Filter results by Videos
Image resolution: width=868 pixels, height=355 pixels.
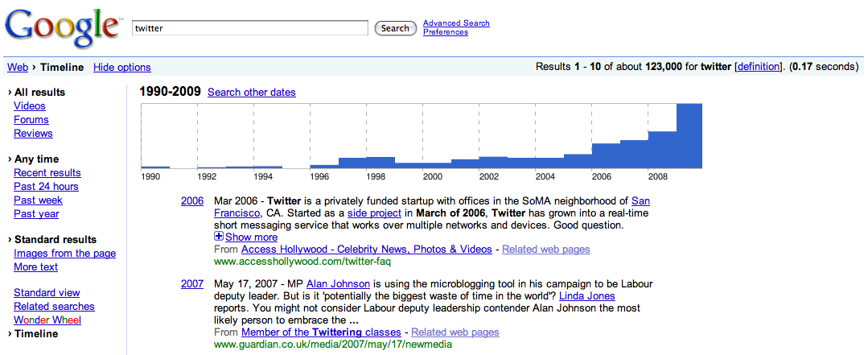[x=30, y=106]
